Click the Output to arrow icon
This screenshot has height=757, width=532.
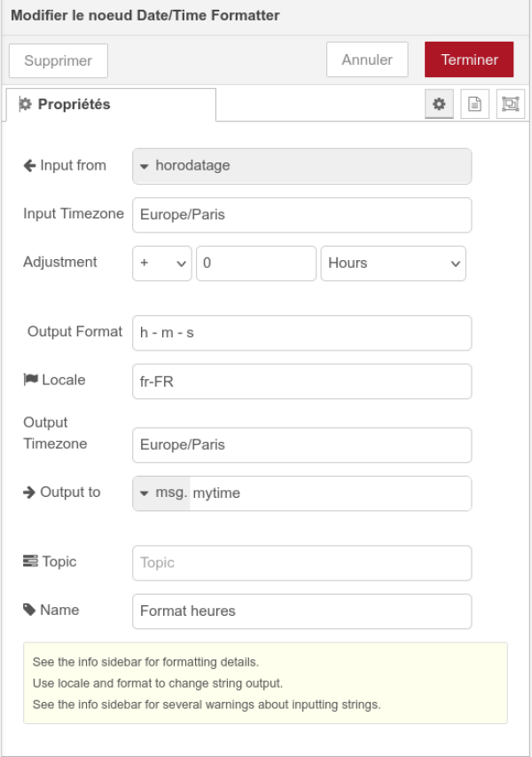click(x=29, y=492)
